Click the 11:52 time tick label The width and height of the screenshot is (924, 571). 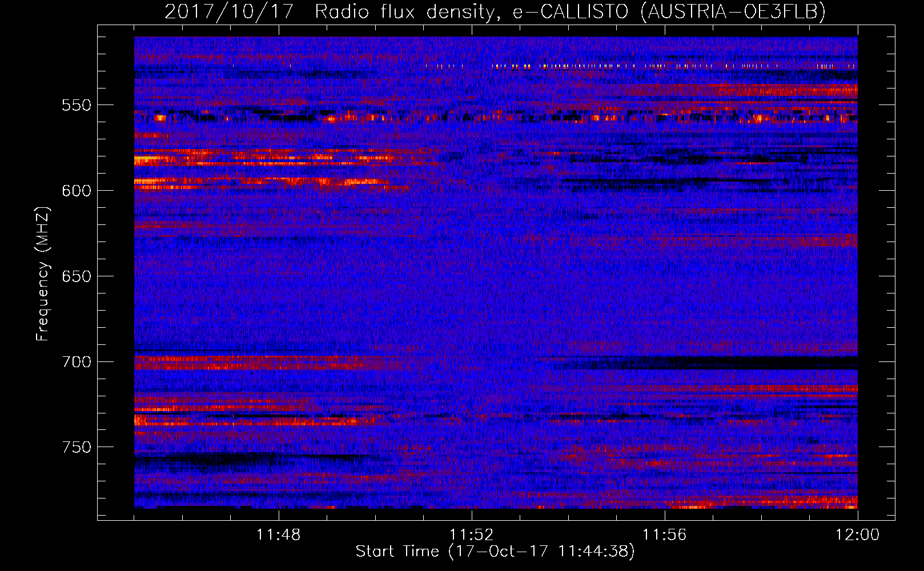coord(472,535)
